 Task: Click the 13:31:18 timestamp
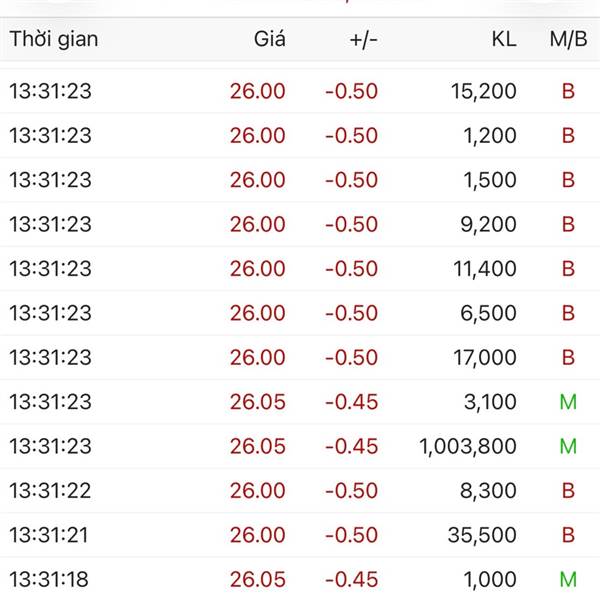click(50, 579)
